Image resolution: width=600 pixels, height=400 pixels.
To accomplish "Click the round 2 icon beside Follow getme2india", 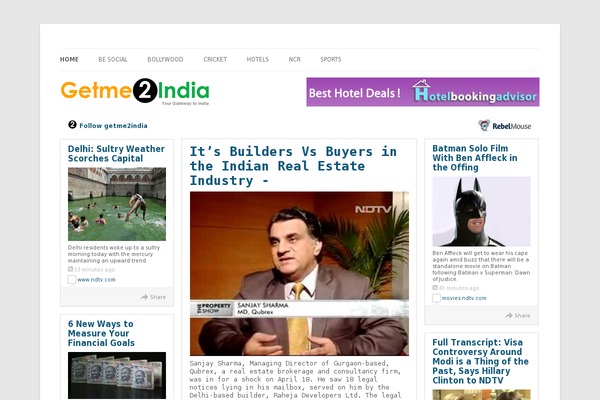I will [x=72, y=125].
